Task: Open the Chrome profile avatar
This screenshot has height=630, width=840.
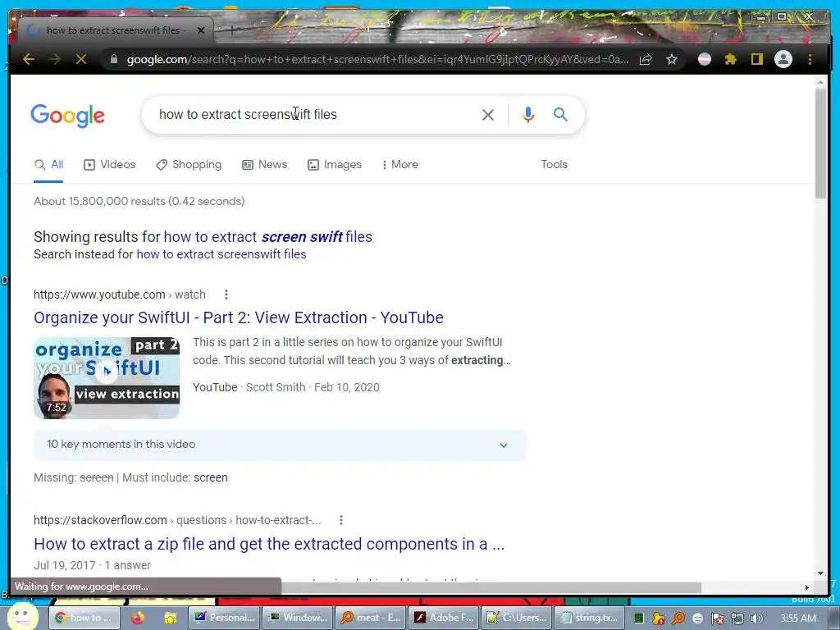Action: point(783,59)
